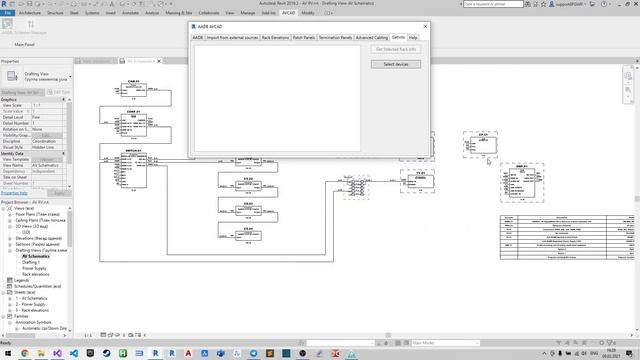
Task: Click the Apply button in Properties panel
Action: pos(59,193)
